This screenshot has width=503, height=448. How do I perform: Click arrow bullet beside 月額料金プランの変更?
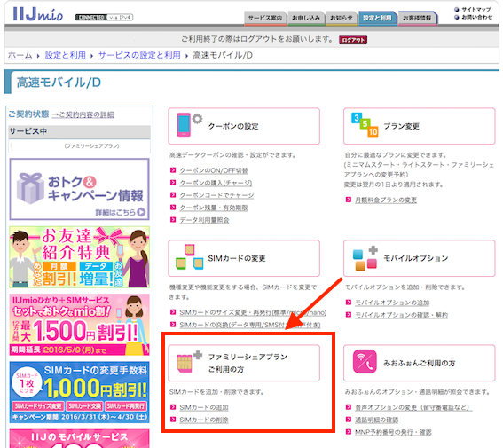tap(349, 200)
